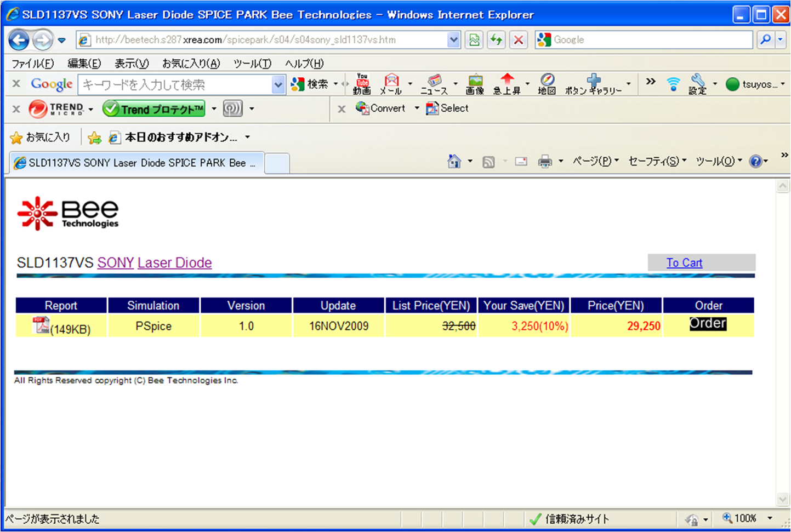The width and height of the screenshot is (791, 532).
Task: Click the compatibility view icon
Action: pos(474,40)
